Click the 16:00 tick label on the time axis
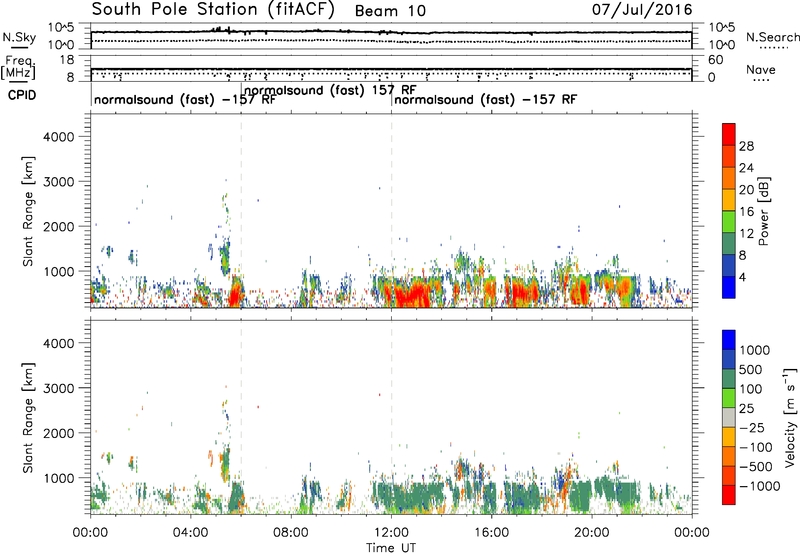Image resolution: width=800 pixels, height=554 pixels. tap(491, 533)
